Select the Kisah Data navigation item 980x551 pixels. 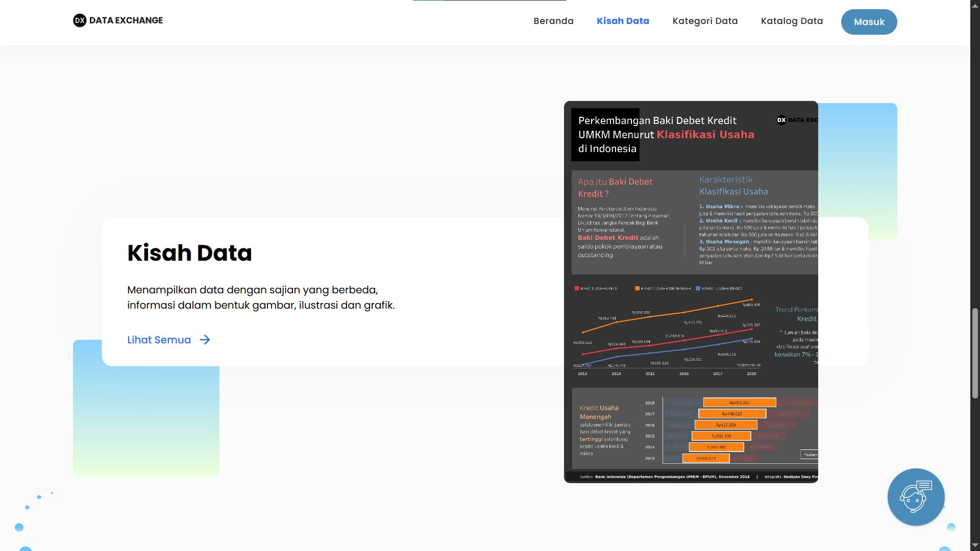(x=623, y=21)
